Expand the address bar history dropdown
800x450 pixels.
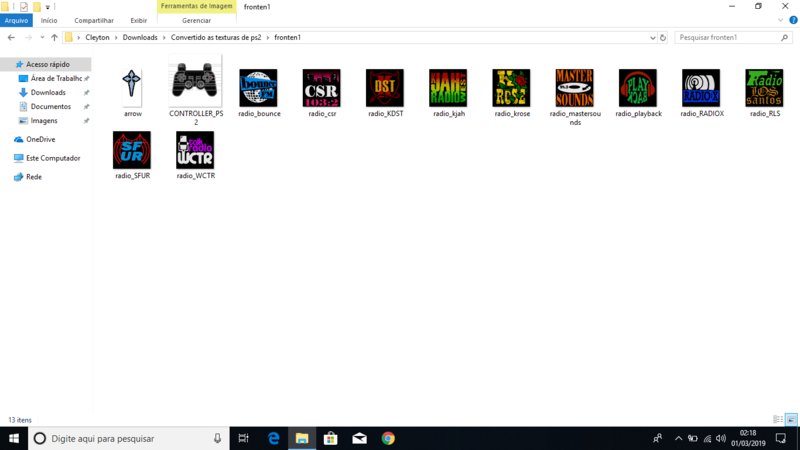653,38
